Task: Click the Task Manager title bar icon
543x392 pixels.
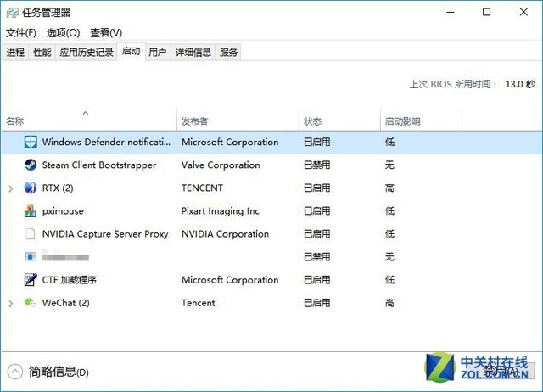Action: click(x=12, y=14)
